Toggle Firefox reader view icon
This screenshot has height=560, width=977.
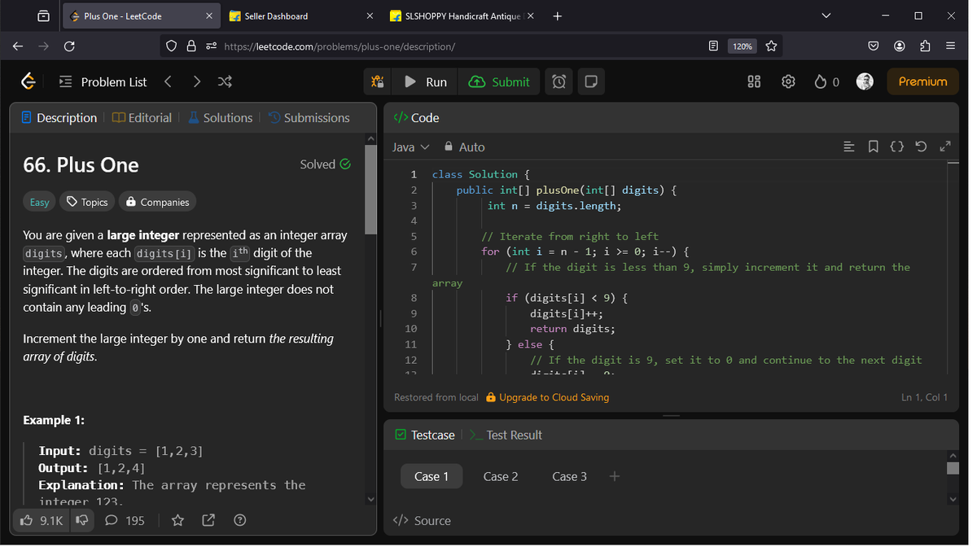713,46
